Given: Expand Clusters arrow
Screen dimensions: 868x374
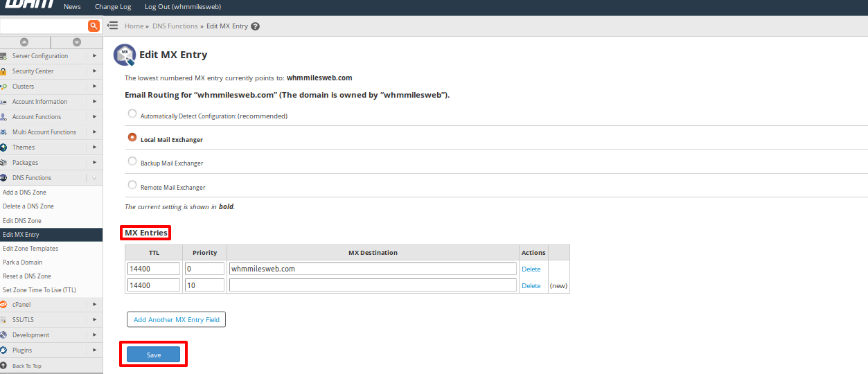Looking at the screenshot, I should pyautogui.click(x=94, y=87).
